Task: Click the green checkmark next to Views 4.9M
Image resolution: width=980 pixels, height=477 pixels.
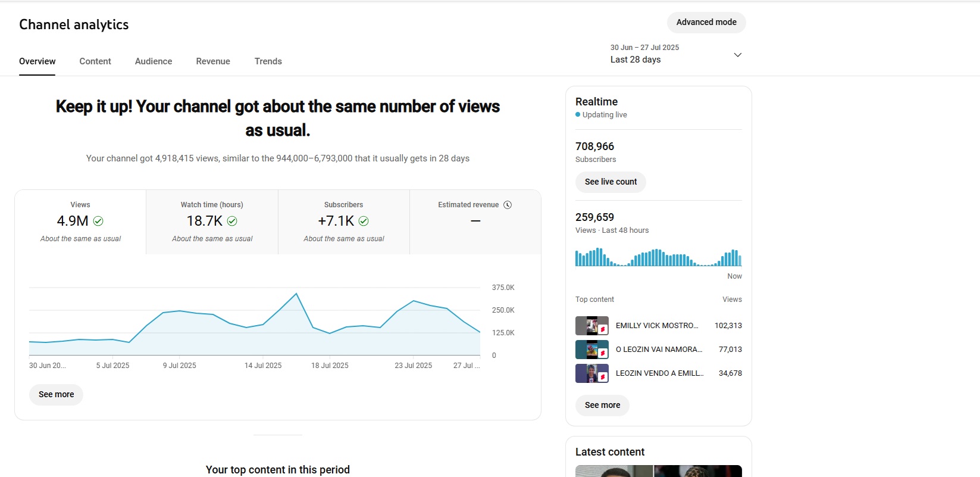Action: tap(98, 221)
